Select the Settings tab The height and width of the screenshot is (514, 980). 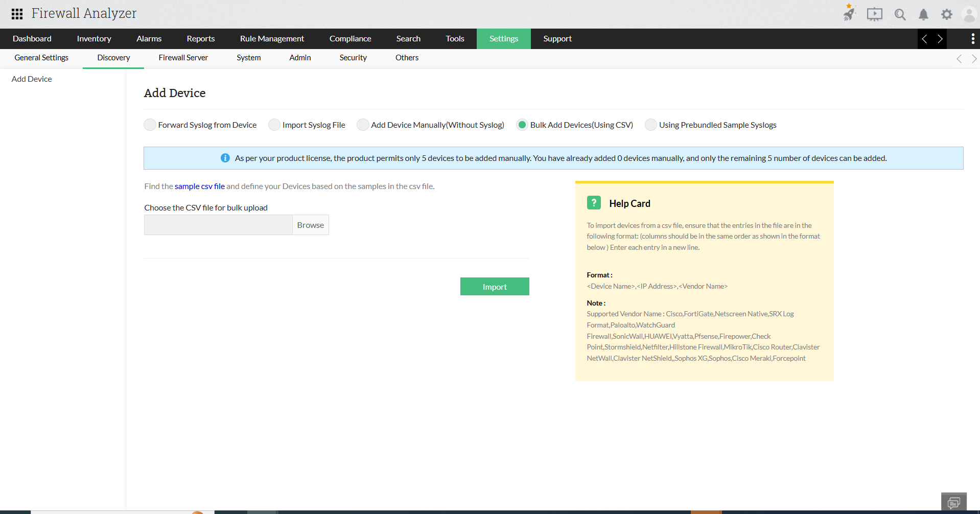tap(504, 39)
